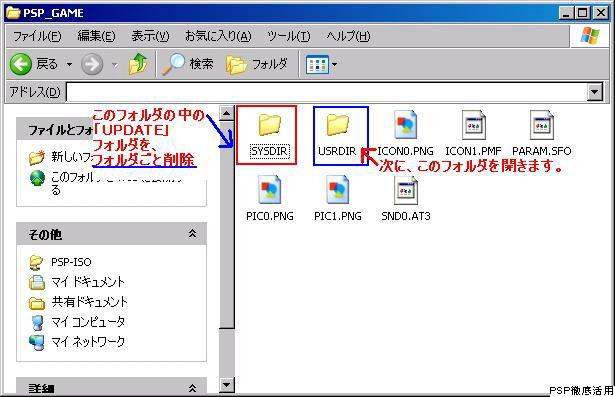615x397 pixels.
Task: Open the ファイル(F) menu
Action: click(37, 36)
